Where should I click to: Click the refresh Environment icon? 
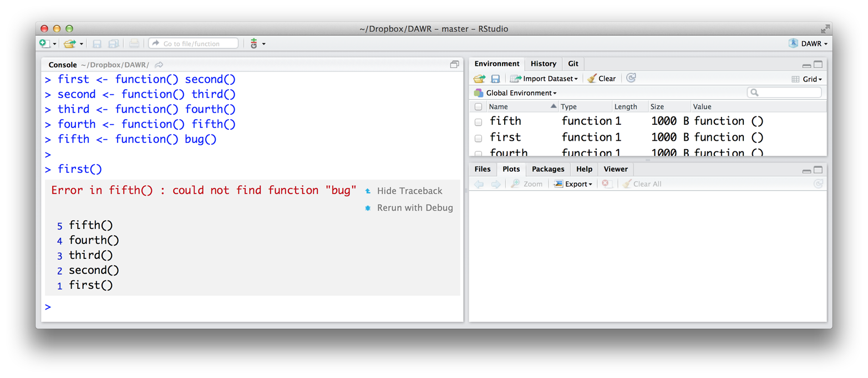[631, 78]
